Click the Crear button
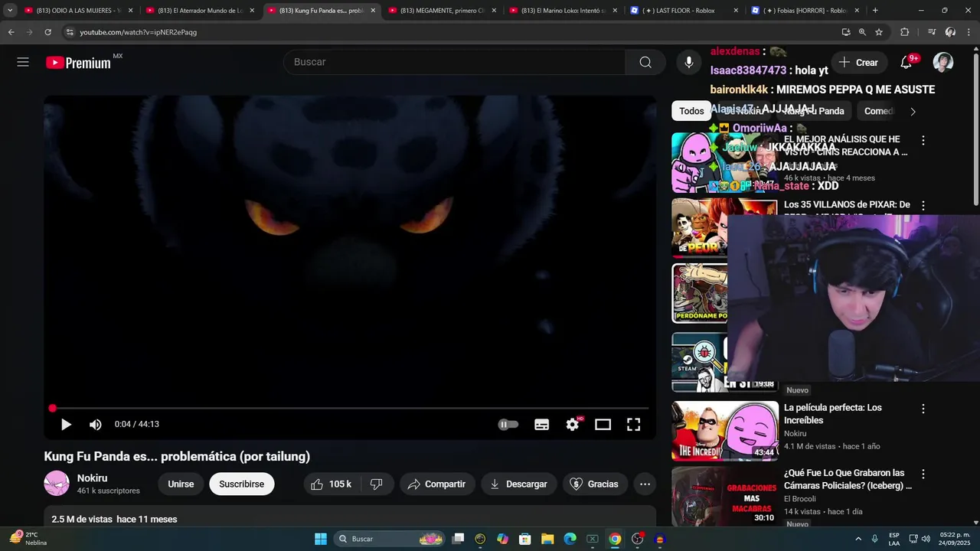Image resolution: width=980 pixels, height=551 pixels. tap(858, 63)
